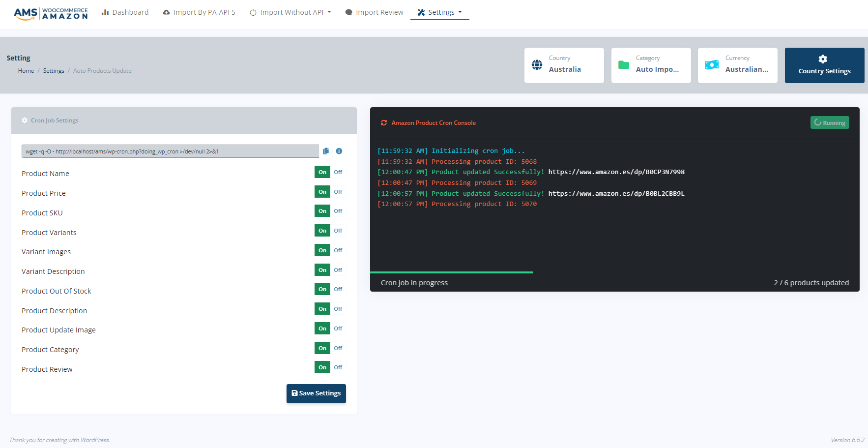Open amazon.es link for B0CP3N7998
The image size is (868, 448).
click(x=616, y=172)
